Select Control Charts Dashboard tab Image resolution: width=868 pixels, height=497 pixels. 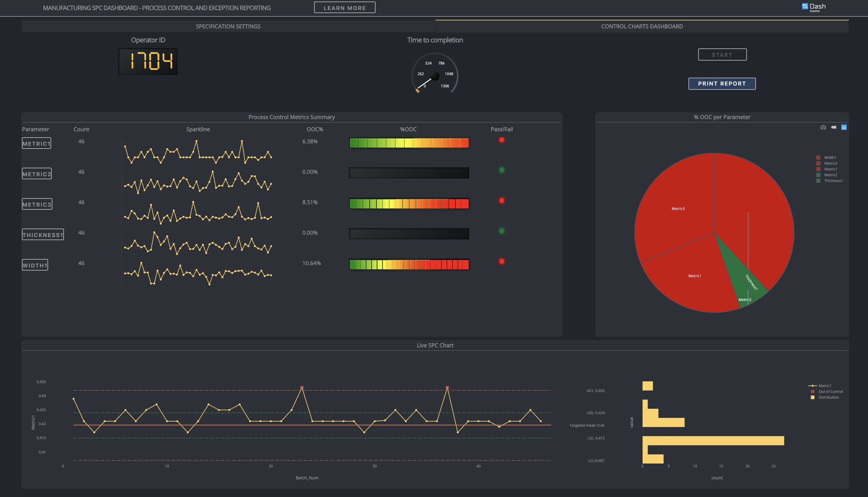pyautogui.click(x=642, y=26)
